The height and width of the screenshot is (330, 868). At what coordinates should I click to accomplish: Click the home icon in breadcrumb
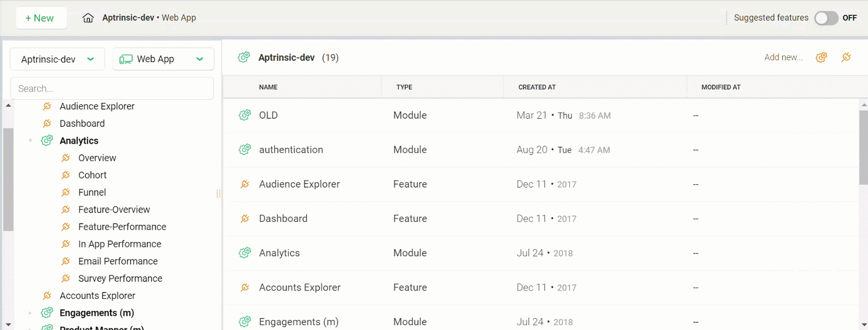coord(88,18)
